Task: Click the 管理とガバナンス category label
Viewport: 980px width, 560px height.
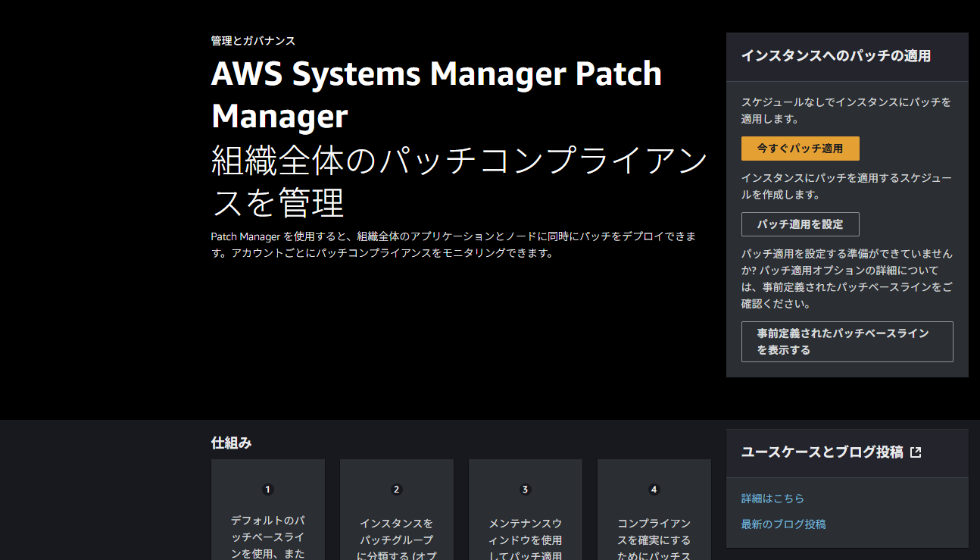Action: coord(253,41)
